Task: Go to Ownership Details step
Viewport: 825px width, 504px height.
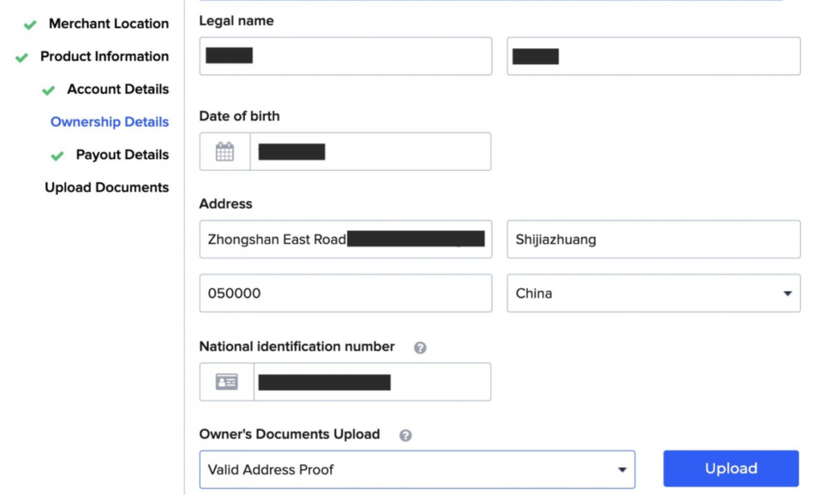Action: point(110,122)
